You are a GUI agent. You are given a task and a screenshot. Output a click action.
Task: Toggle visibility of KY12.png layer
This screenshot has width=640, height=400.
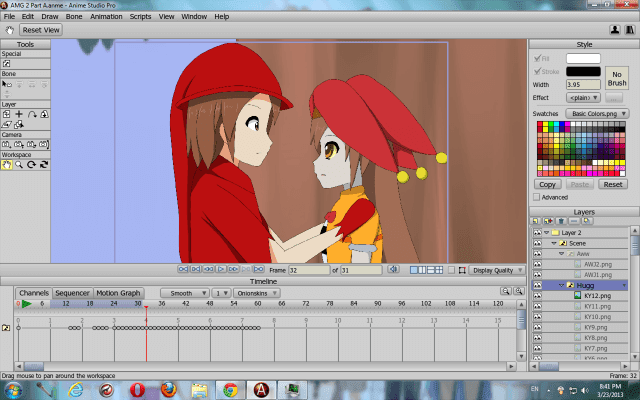click(x=538, y=296)
